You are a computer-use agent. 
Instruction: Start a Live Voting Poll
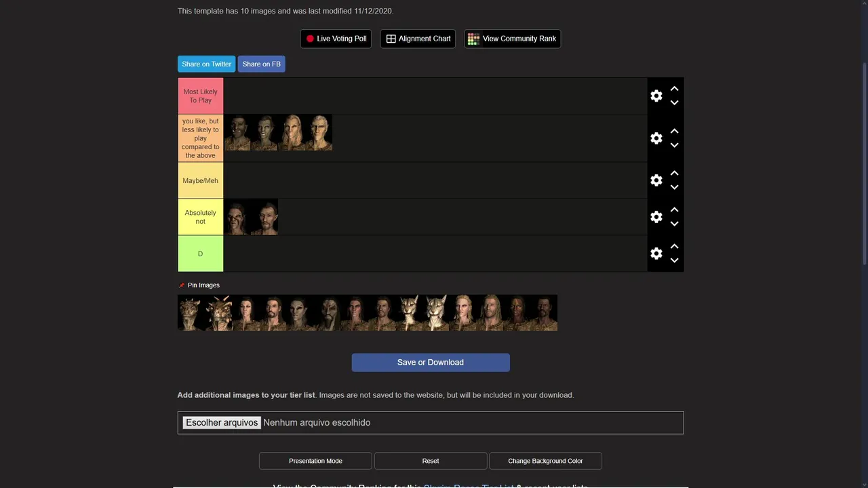coord(336,39)
